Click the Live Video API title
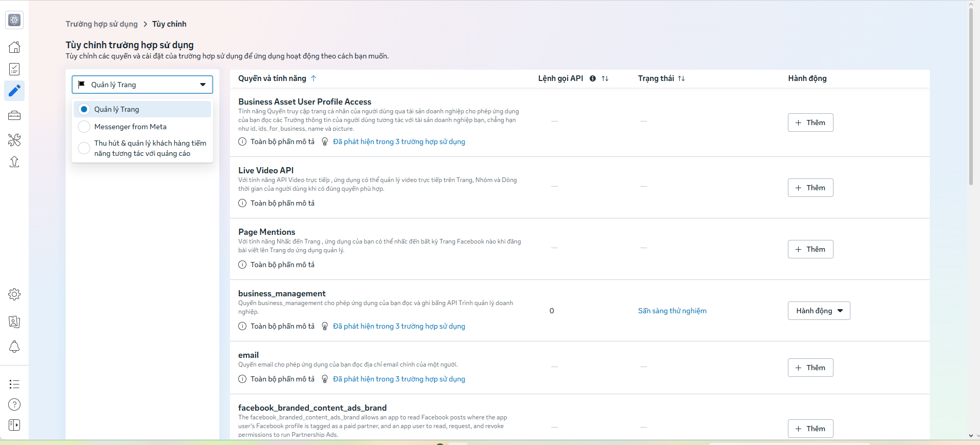 tap(266, 170)
